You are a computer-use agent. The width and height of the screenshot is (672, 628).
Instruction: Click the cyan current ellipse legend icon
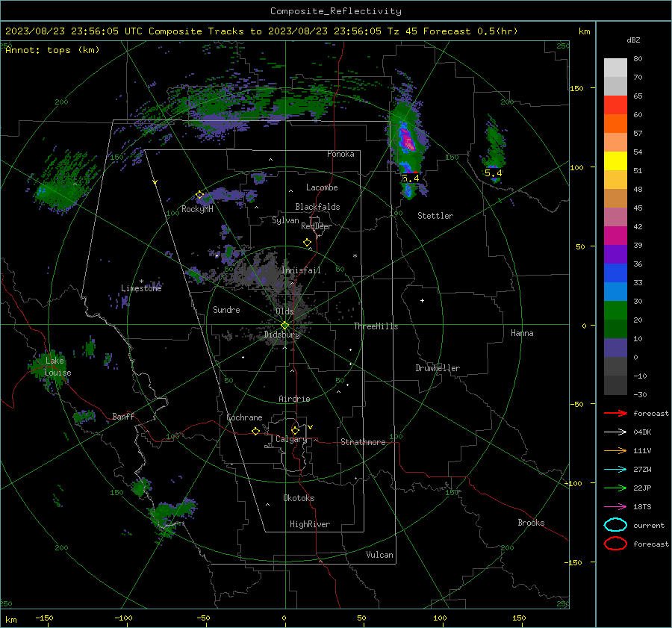[x=615, y=525]
